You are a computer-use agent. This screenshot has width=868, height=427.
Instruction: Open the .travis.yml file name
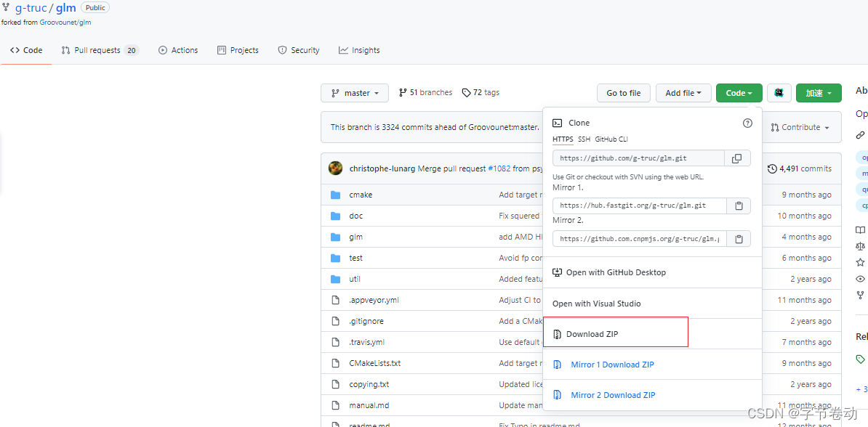tap(366, 342)
